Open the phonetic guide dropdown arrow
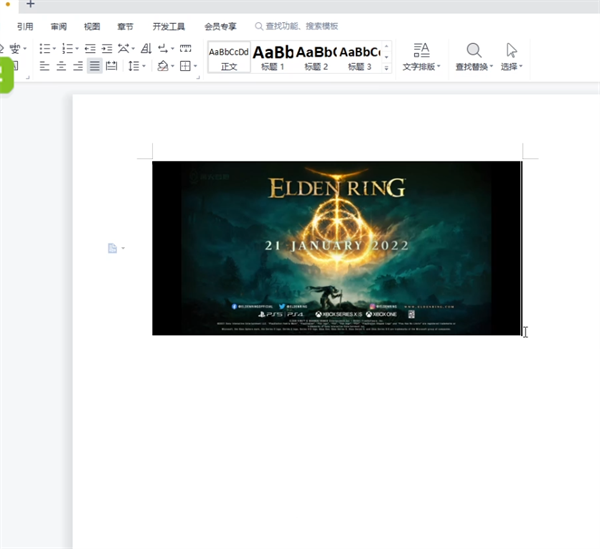The image size is (600, 549). pos(25,49)
